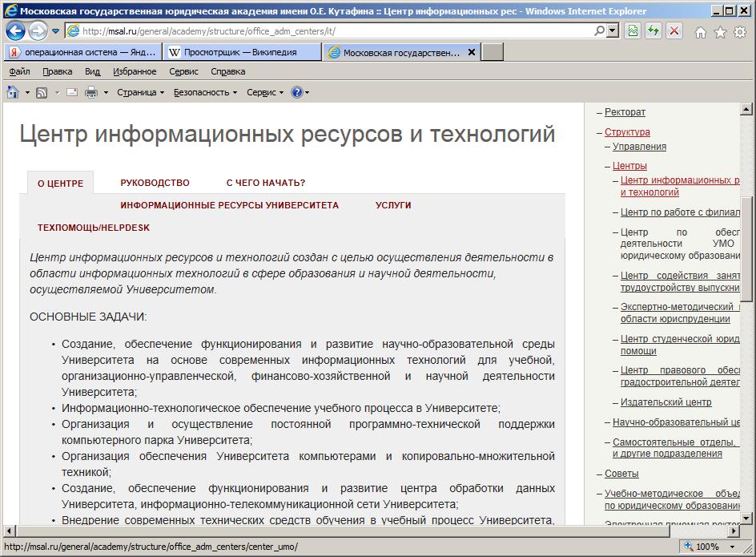Open the 'Центры' sidebar link

click(x=629, y=166)
